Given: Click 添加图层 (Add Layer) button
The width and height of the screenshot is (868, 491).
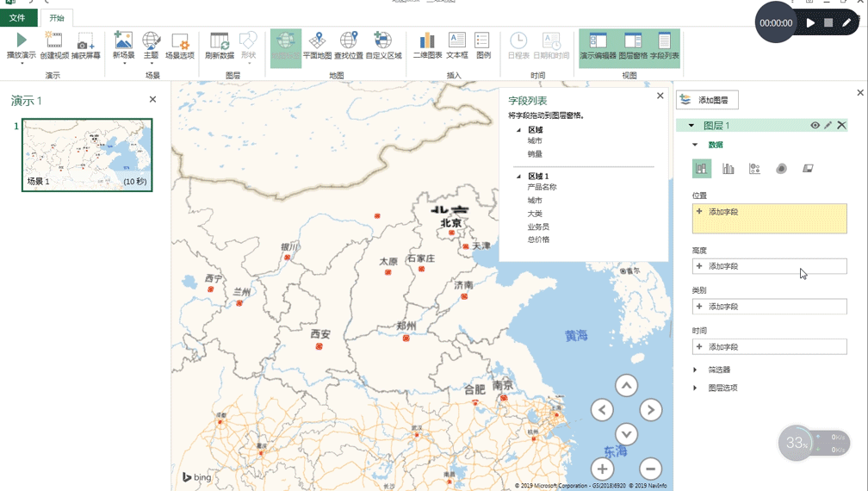Looking at the screenshot, I should click(x=708, y=100).
